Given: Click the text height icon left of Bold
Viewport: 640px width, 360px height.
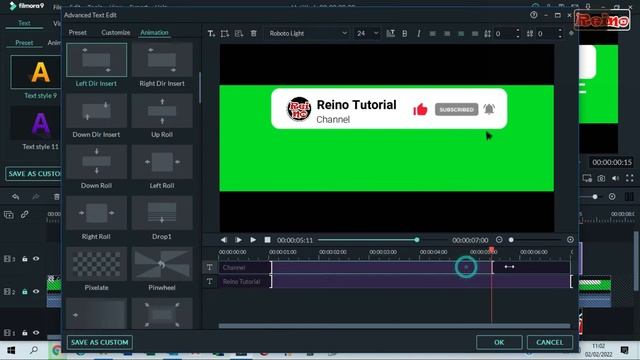Looking at the screenshot, I should (x=391, y=33).
